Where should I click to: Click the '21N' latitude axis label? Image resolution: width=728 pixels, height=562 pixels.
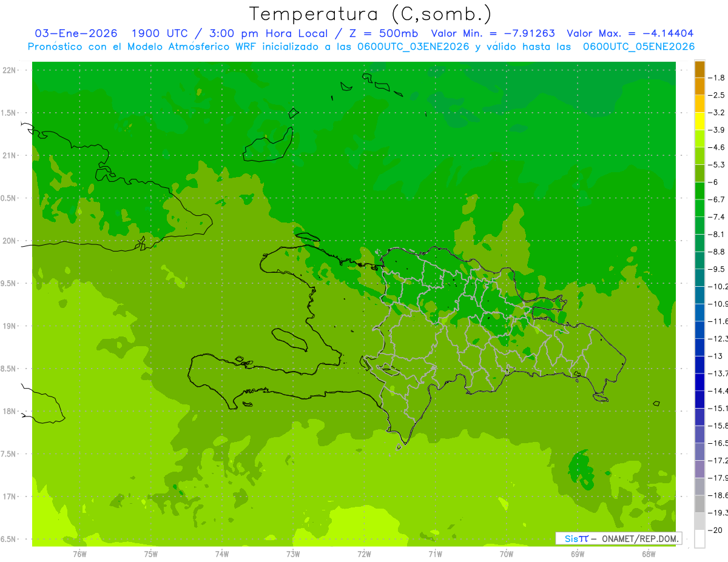(x=10, y=156)
